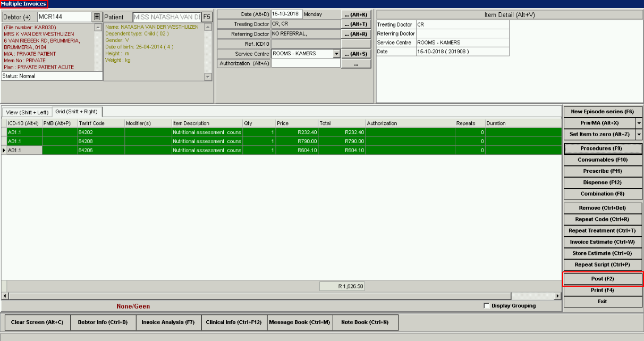Switch to the View (Shift + Left) tab
This screenshot has width=644, height=341.
click(x=27, y=112)
